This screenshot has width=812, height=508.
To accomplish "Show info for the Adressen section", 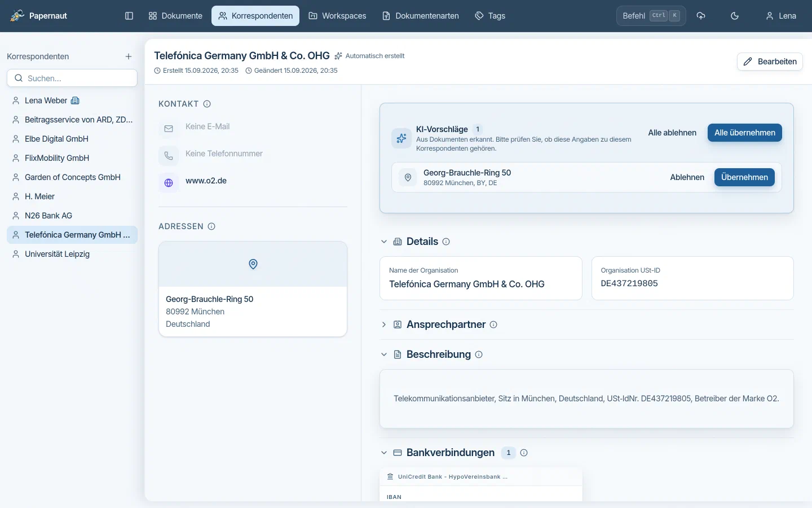I will coord(211,226).
